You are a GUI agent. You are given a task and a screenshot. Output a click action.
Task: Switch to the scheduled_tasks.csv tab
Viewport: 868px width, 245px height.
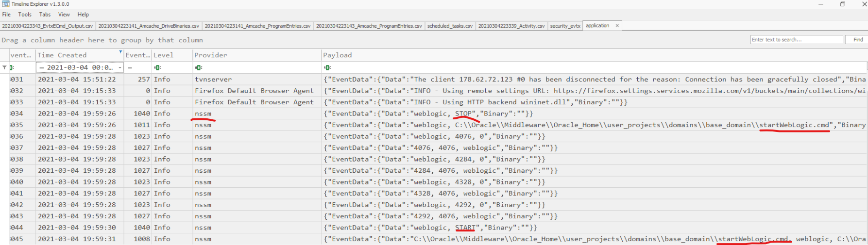(x=450, y=26)
